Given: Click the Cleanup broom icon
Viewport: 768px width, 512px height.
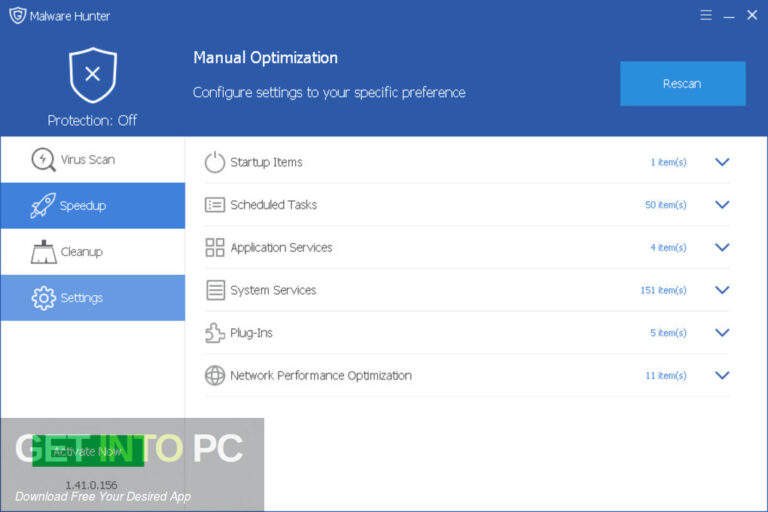Looking at the screenshot, I should pyautogui.click(x=44, y=251).
